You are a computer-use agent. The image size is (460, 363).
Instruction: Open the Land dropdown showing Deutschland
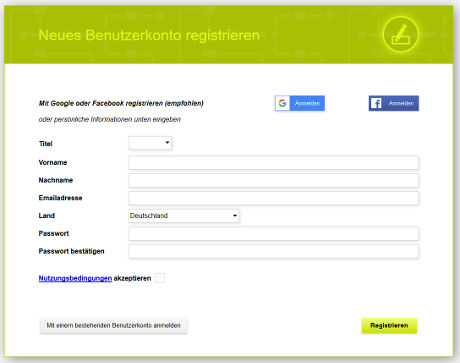point(184,216)
